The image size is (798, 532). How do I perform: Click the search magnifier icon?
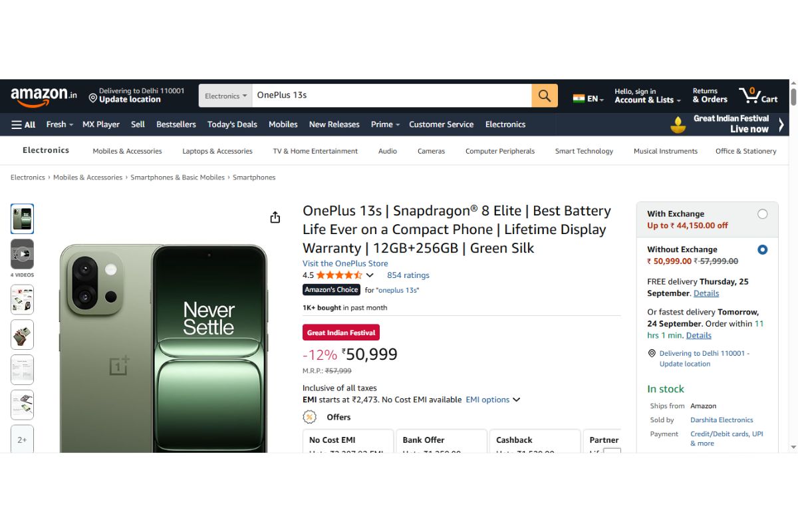point(544,95)
